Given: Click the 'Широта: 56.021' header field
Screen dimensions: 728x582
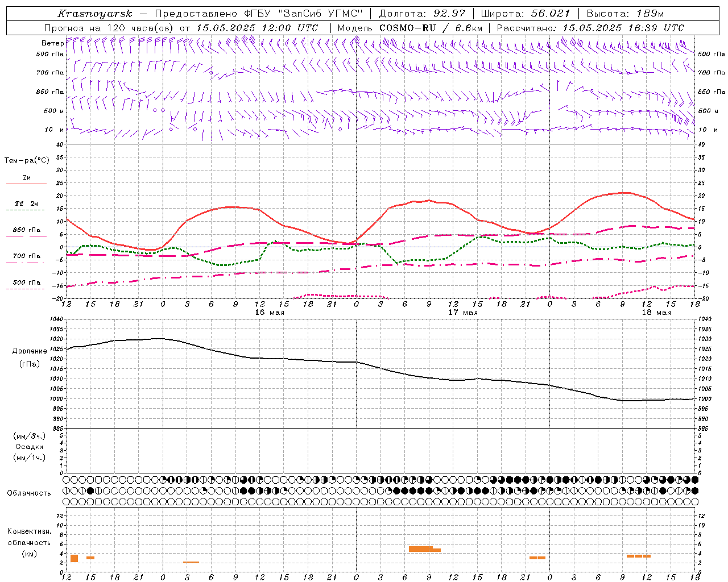Looking at the screenshot, I should [x=524, y=14].
